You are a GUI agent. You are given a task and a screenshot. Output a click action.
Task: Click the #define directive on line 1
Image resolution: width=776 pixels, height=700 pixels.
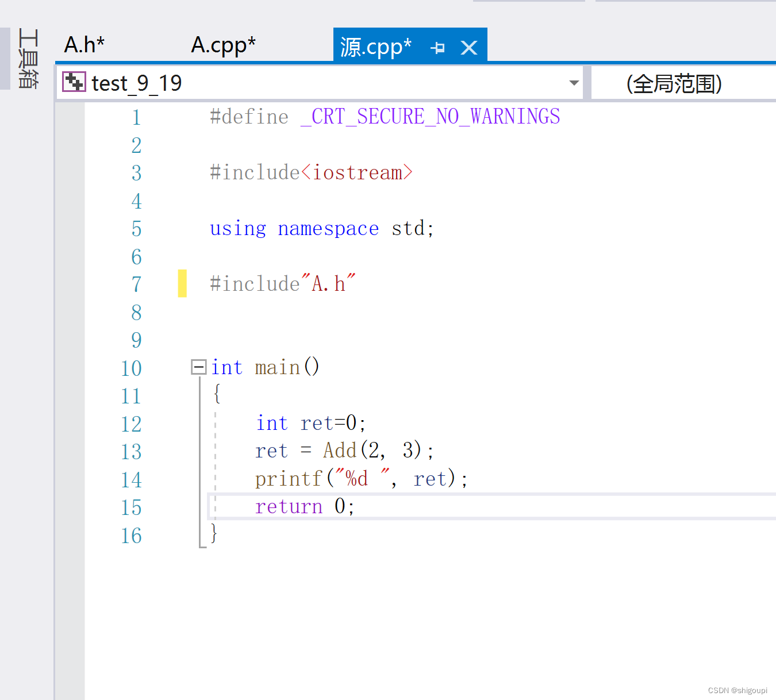pos(249,117)
